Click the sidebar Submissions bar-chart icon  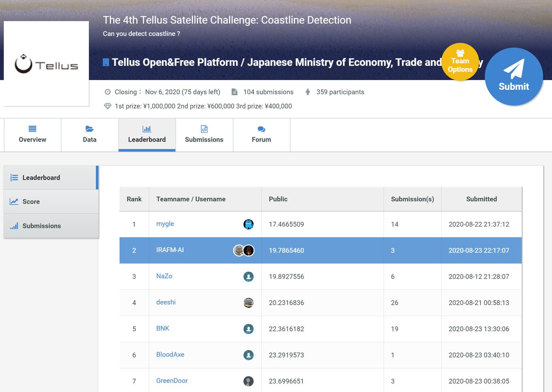(x=14, y=226)
